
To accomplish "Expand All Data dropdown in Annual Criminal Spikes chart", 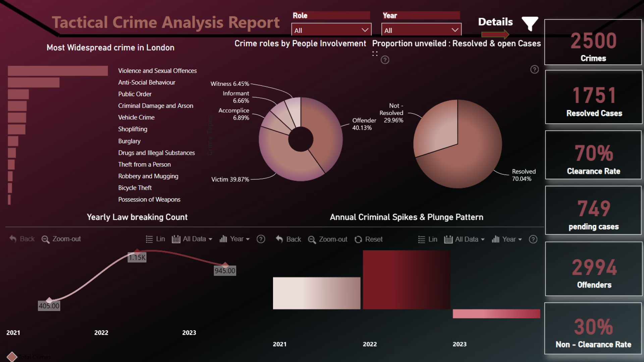I will [x=464, y=239].
